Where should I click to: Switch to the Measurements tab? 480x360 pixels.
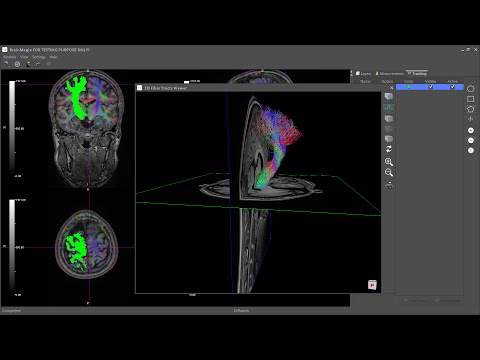[x=389, y=73]
